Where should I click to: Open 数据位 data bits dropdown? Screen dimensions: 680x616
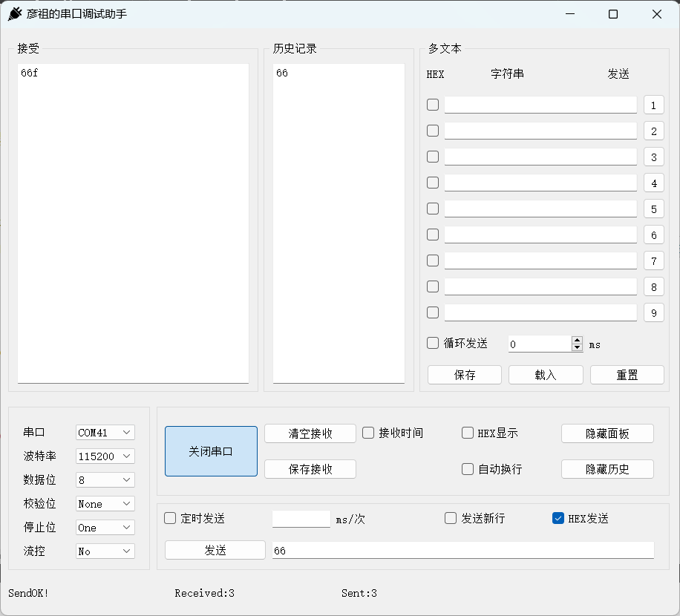point(105,480)
